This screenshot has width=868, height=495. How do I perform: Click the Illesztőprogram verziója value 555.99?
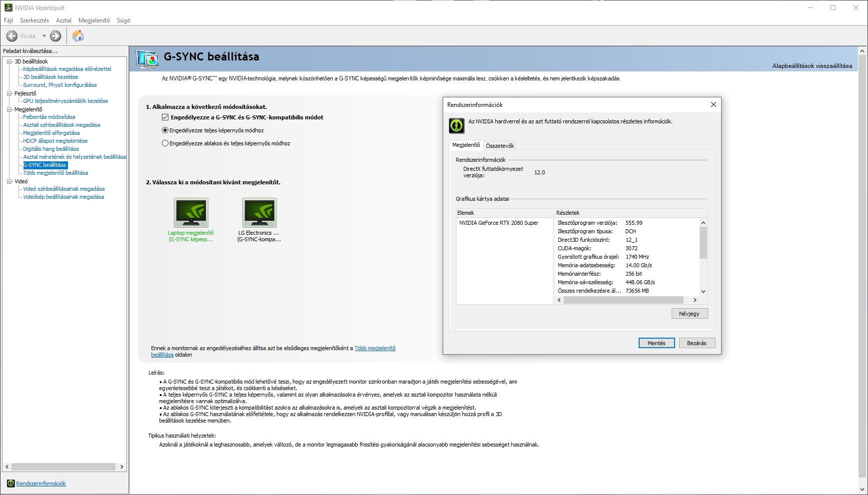pos(634,223)
